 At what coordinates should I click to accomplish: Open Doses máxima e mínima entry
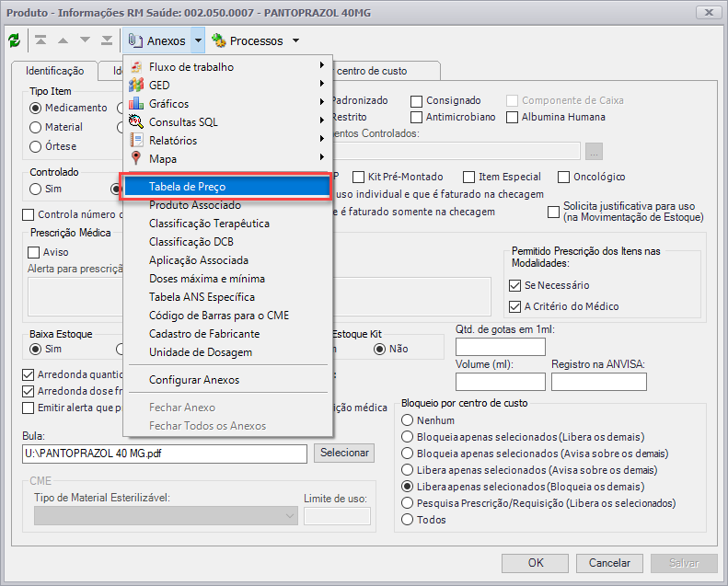226,279
